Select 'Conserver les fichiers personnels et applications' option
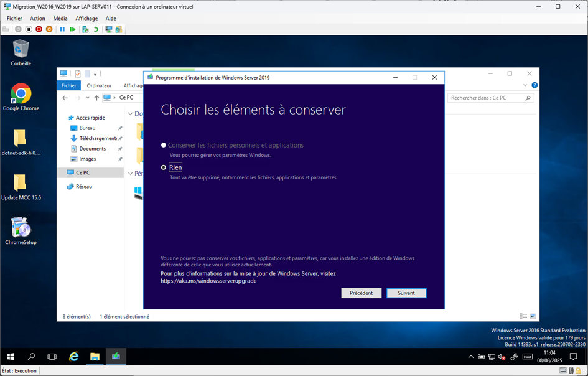This screenshot has height=376, width=588. [x=232, y=145]
